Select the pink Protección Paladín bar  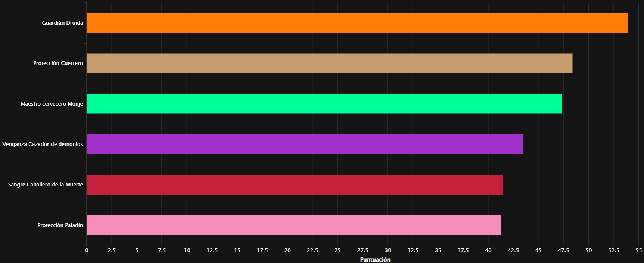293,225
